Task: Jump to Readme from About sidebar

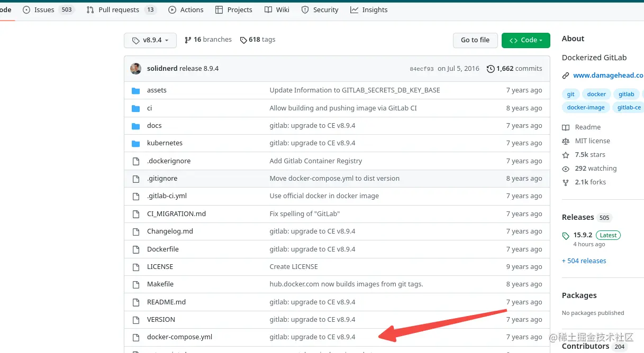Action: click(582, 127)
